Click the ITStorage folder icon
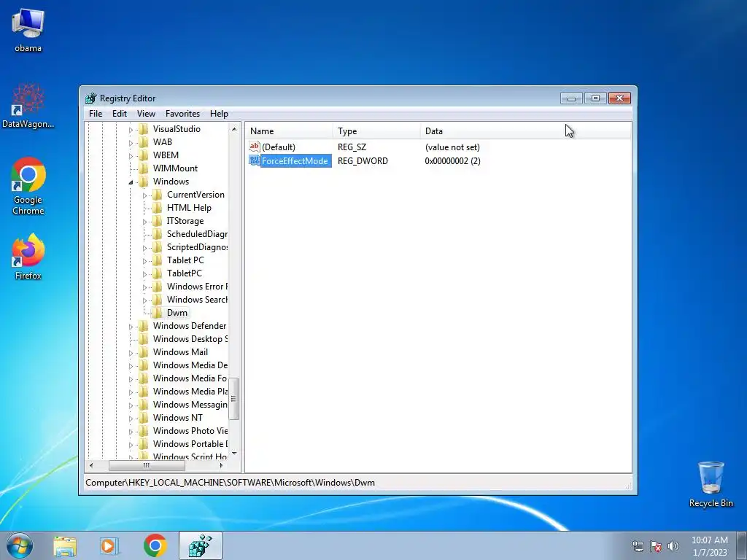This screenshot has width=747, height=560. click(158, 220)
